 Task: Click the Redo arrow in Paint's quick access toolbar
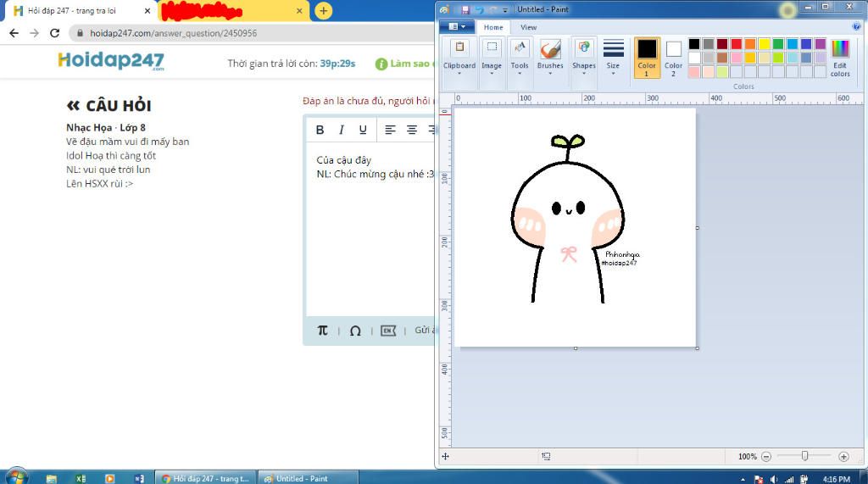[492, 9]
